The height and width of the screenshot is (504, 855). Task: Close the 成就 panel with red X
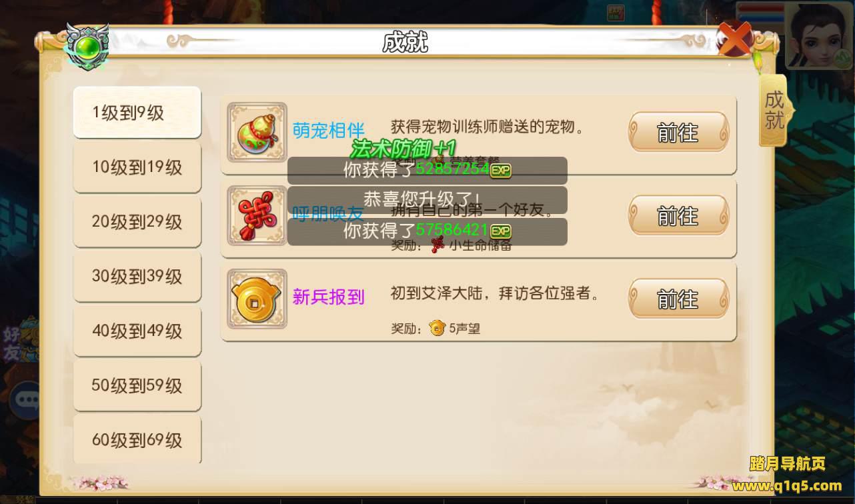[x=735, y=40]
